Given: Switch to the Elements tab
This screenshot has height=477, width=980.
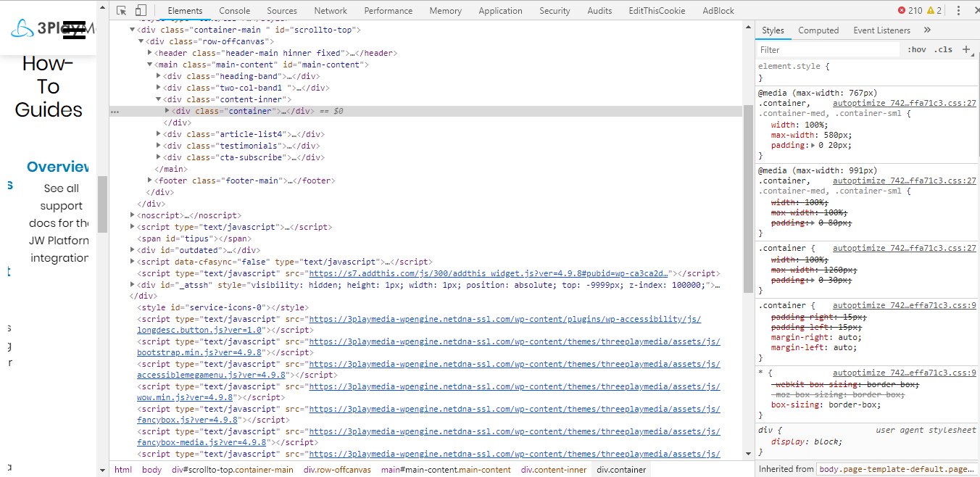Looking at the screenshot, I should coord(185,11).
